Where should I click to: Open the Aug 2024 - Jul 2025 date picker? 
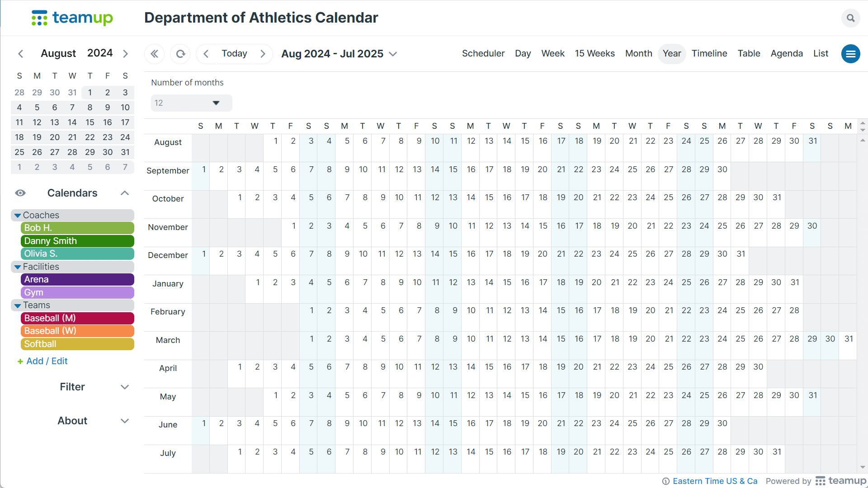point(339,54)
